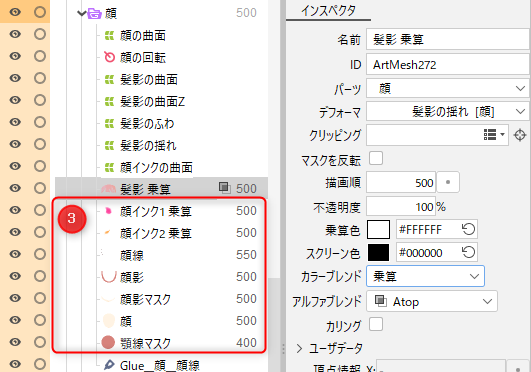The height and width of the screenshot is (372, 531).
Task: Open the カラーブレンド dropdown
Action: coord(425,276)
